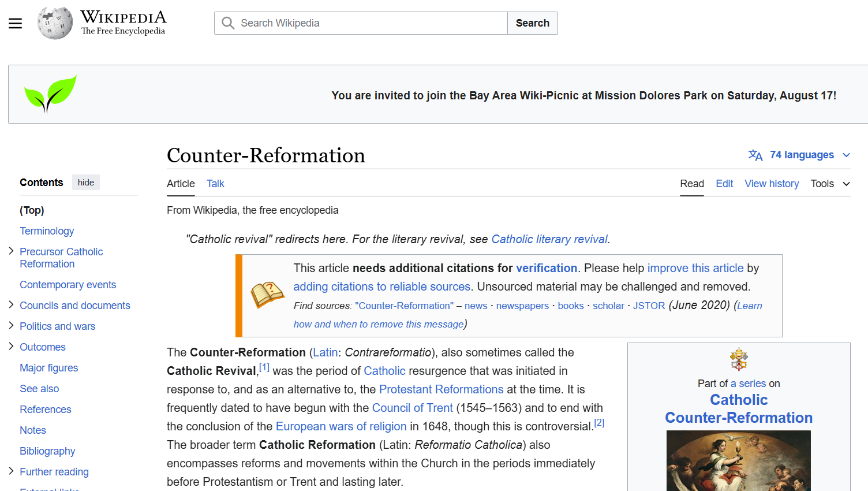Open the Tools dropdown menu
Screen dimensions: 868x491
pos(830,184)
